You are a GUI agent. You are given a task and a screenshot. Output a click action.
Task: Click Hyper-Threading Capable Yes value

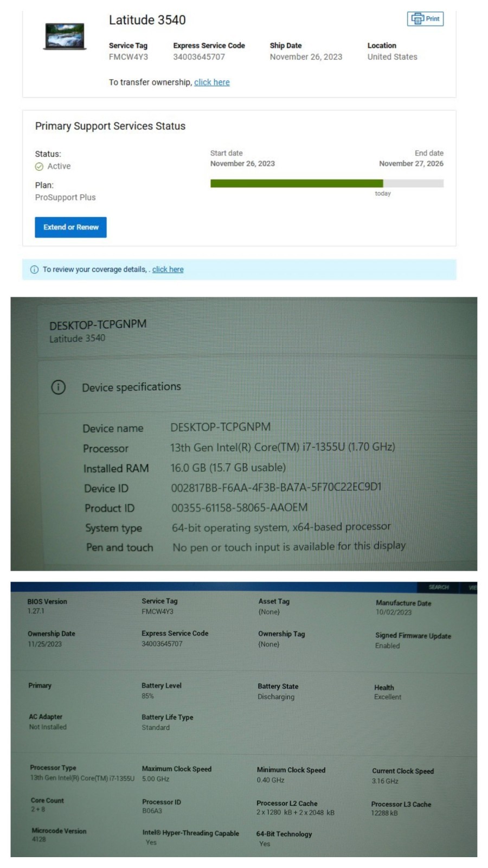(151, 843)
